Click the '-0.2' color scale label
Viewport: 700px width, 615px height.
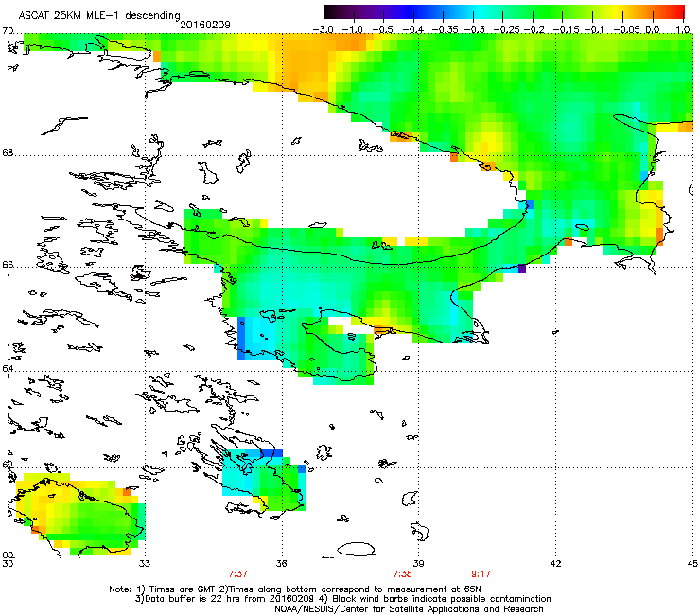point(534,30)
